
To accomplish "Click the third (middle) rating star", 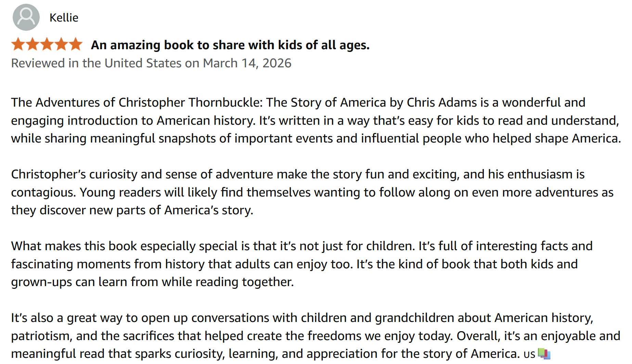I will (47, 45).
